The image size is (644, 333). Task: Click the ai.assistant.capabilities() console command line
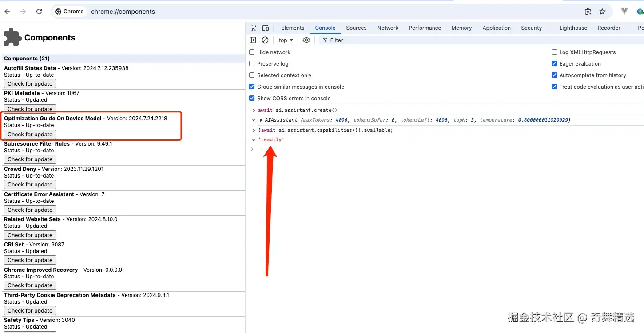click(x=326, y=130)
